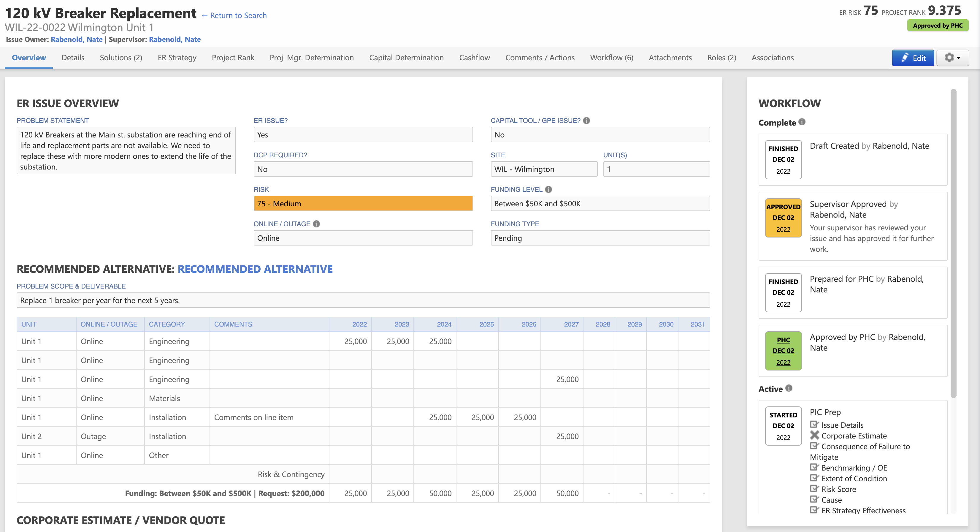980x532 pixels.
Task: Click pencil icon on the Edit button
Action: tap(905, 58)
